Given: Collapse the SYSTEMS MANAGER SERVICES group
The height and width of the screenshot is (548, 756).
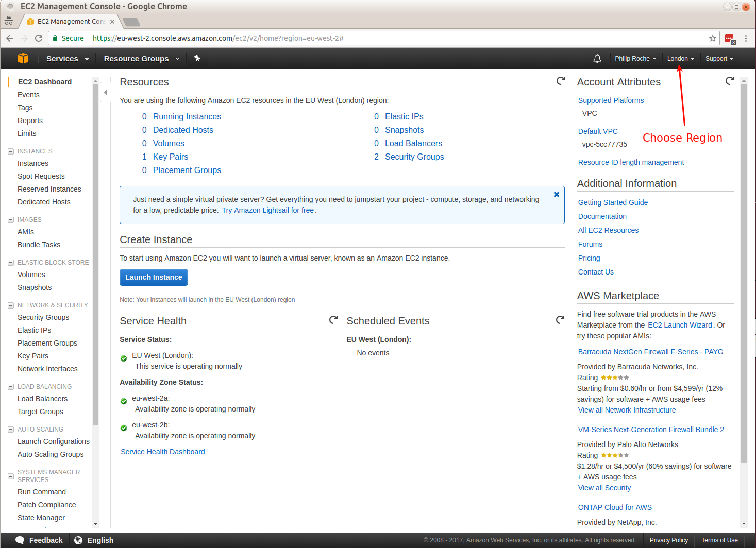Looking at the screenshot, I should pos(11,476).
